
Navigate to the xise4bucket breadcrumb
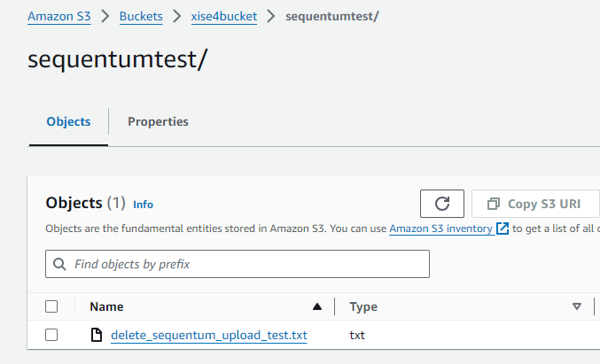[x=223, y=17]
